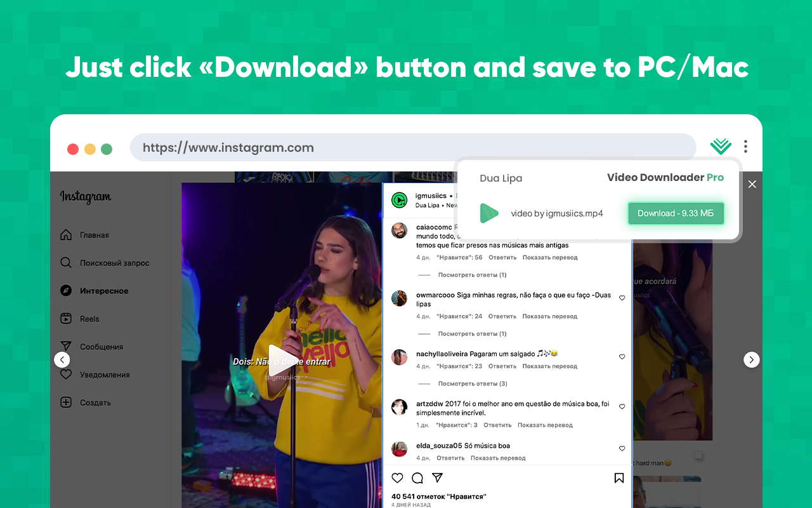Advance to next post via right chevron

[x=751, y=359]
